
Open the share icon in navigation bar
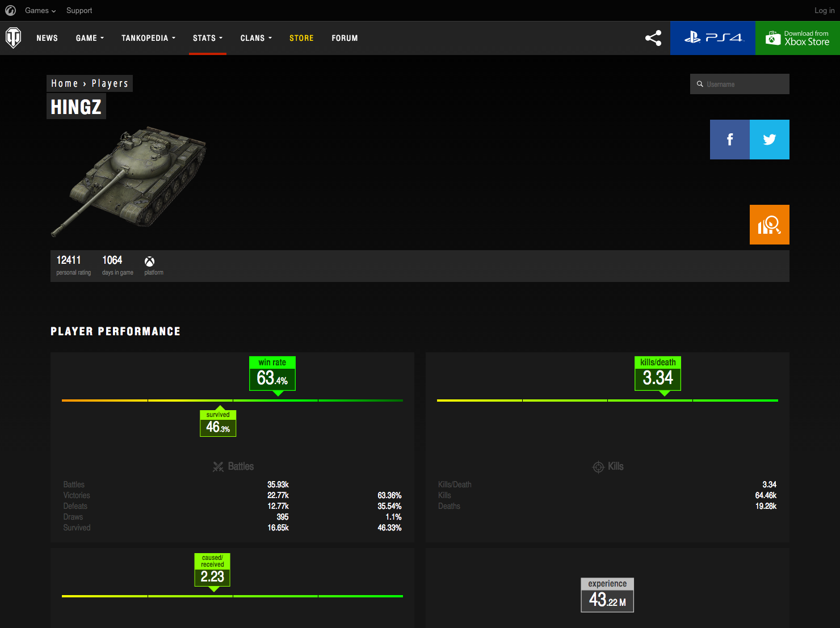tap(653, 38)
